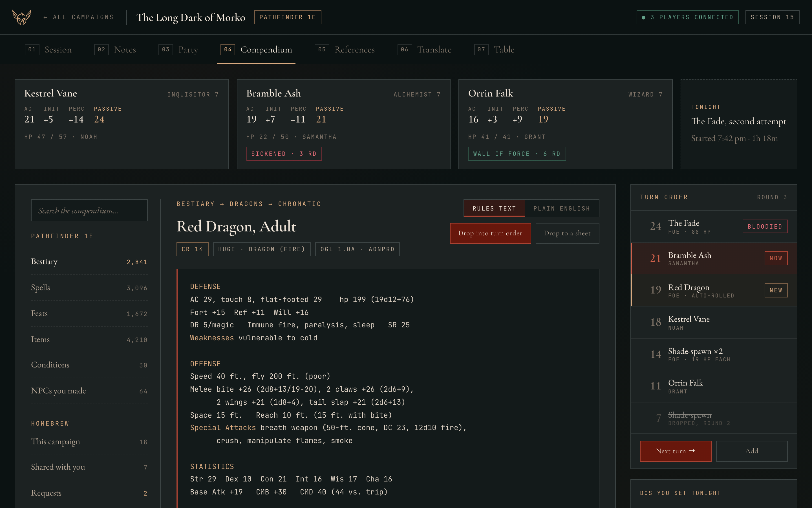Click the Bloodied badge on The Fade
Viewport: 812px width, 508px height.
pos(765,226)
